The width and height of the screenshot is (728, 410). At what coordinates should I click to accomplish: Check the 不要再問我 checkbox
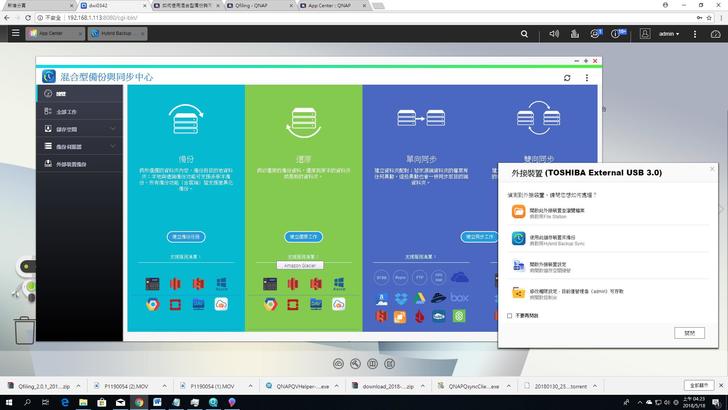tap(510, 315)
